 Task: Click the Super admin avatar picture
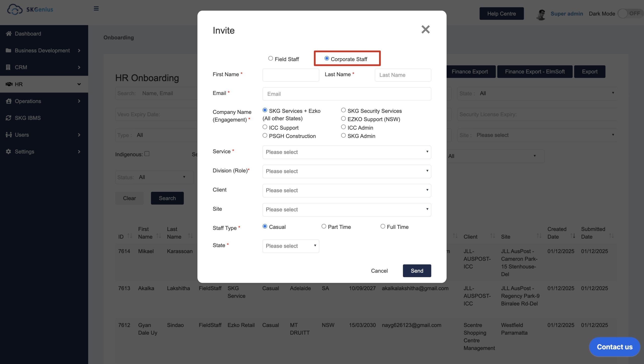point(541,14)
